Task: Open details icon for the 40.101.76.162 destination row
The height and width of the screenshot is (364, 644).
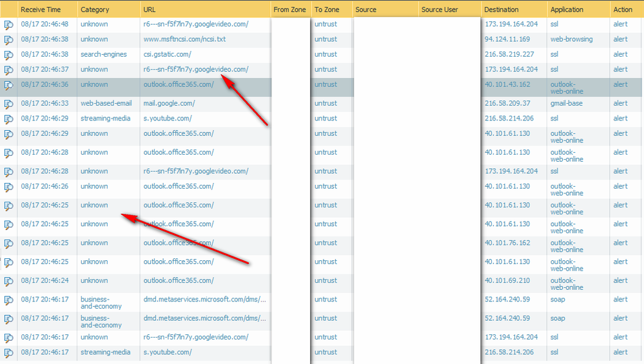Action: click(8, 244)
